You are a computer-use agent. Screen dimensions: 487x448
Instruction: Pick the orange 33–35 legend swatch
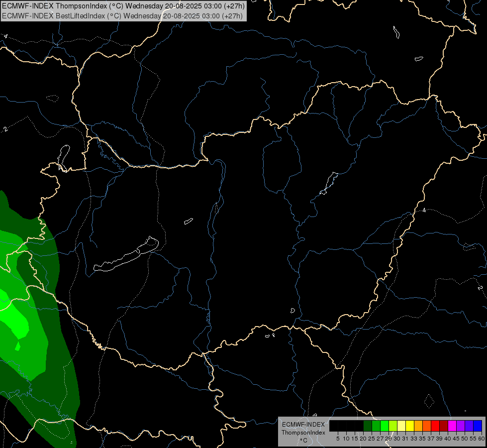418,426
